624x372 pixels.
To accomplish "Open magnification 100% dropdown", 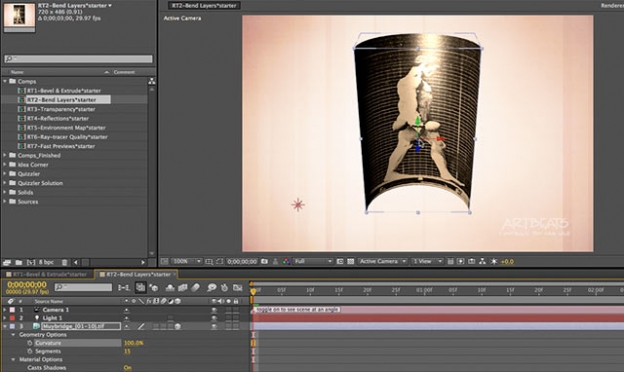I will [187, 261].
